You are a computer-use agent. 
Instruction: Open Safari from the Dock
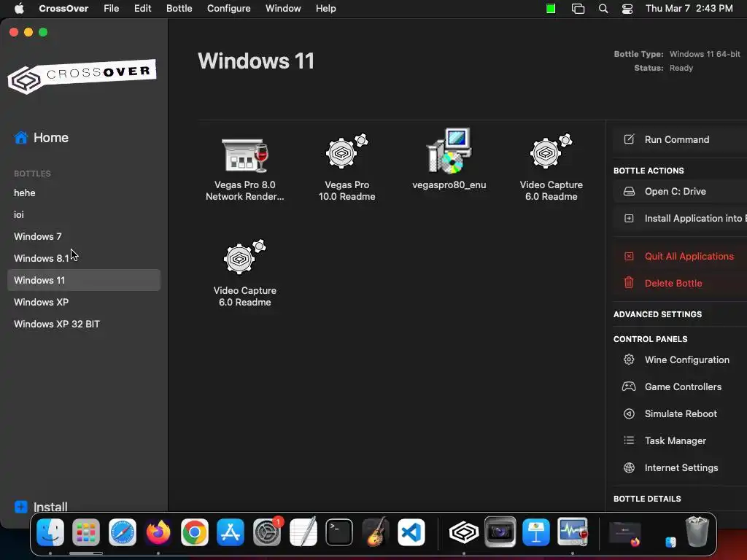[123, 532]
